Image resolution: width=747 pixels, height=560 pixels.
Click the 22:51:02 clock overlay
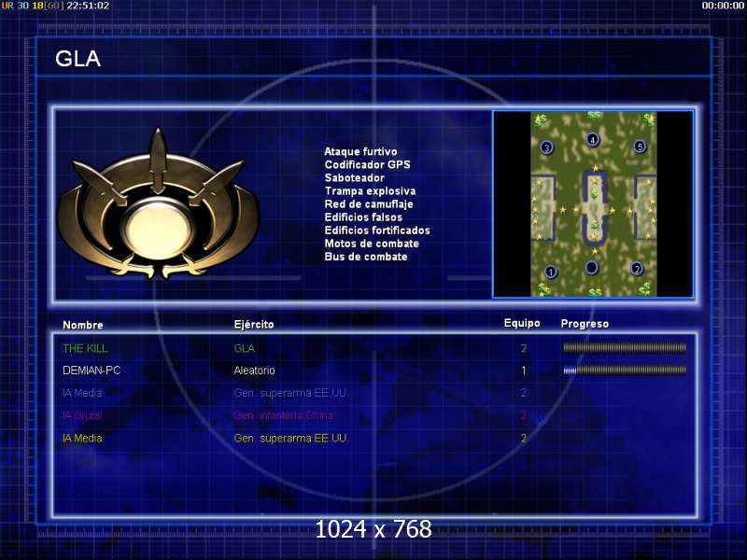[88, 6]
